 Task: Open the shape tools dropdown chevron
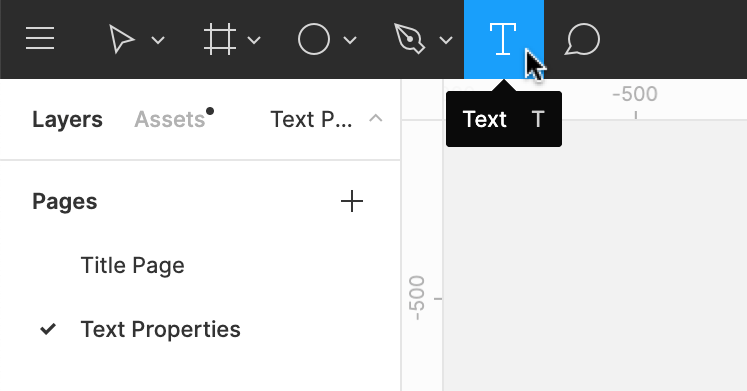pos(350,40)
